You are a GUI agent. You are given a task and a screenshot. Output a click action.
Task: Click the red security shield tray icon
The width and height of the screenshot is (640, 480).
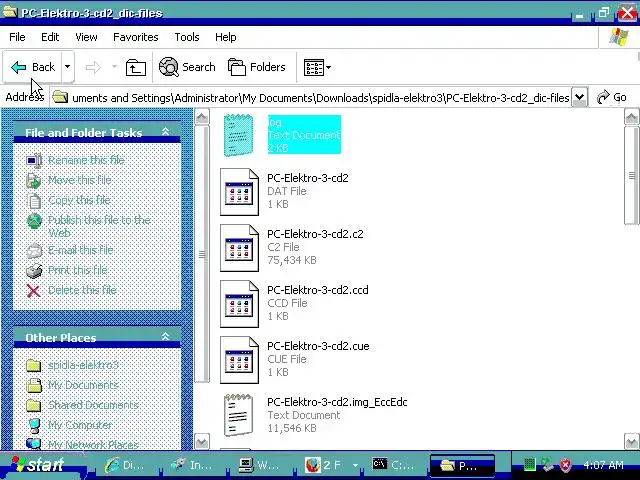(565, 464)
